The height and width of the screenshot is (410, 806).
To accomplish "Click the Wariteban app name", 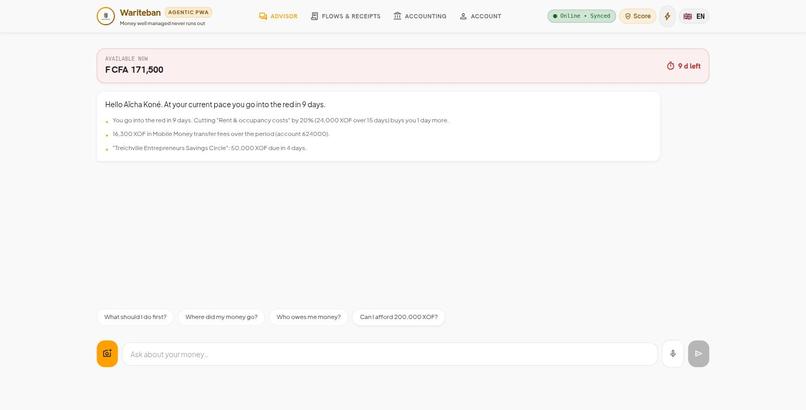I will pos(140,12).
